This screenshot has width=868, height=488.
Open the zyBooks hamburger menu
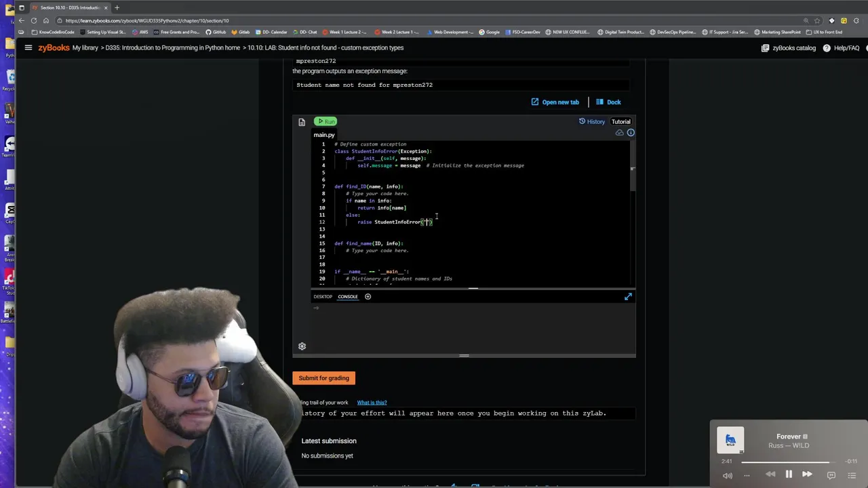[x=28, y=47]
